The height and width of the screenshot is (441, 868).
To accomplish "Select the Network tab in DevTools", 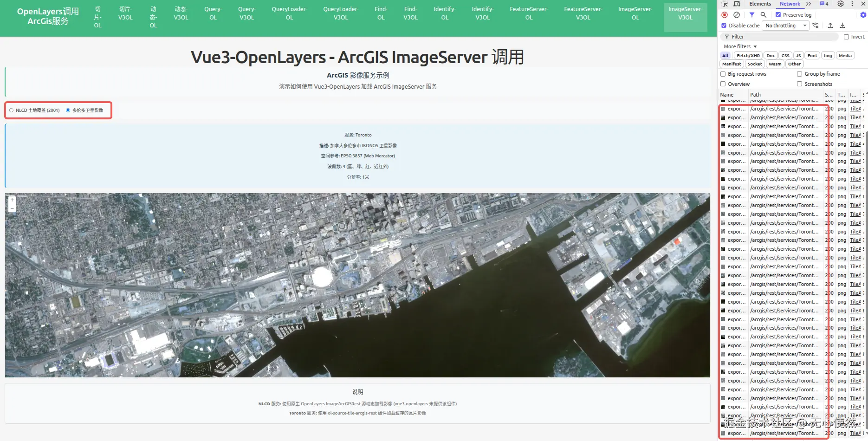I will (x=790, y=4).
